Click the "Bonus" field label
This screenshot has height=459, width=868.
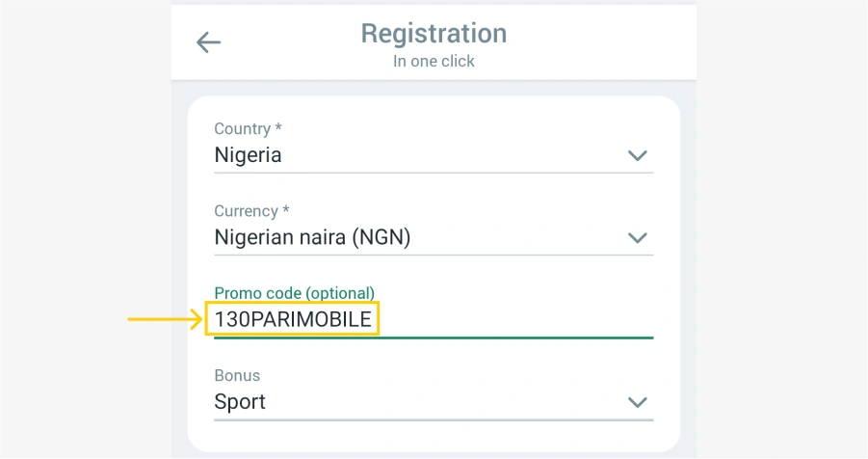click(x=237, y=375)
